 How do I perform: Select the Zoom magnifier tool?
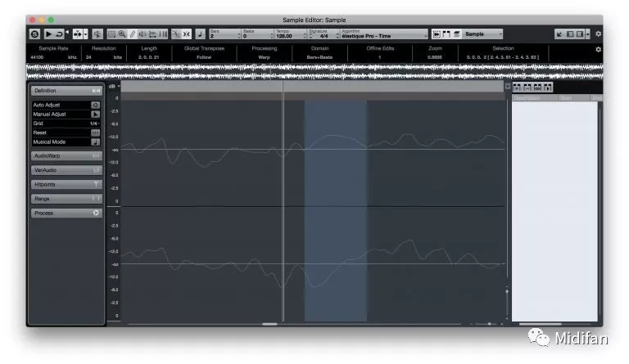pos(122,34)
